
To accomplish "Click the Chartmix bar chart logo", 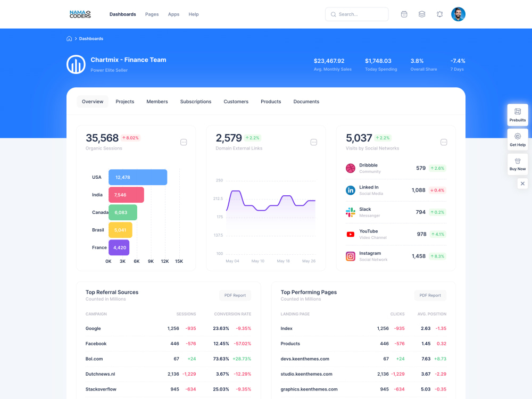I will [76, 64].
